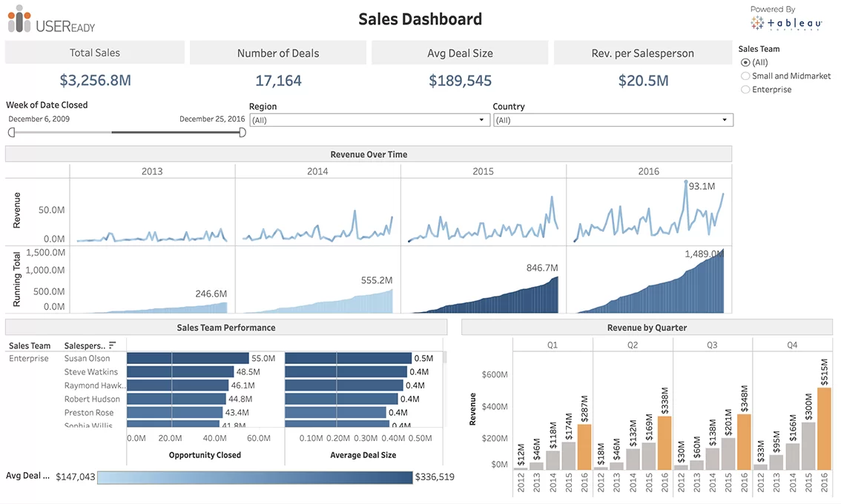841x504 pixels.
Task: Click the right handle of date slider
Action: click(243, 133)
